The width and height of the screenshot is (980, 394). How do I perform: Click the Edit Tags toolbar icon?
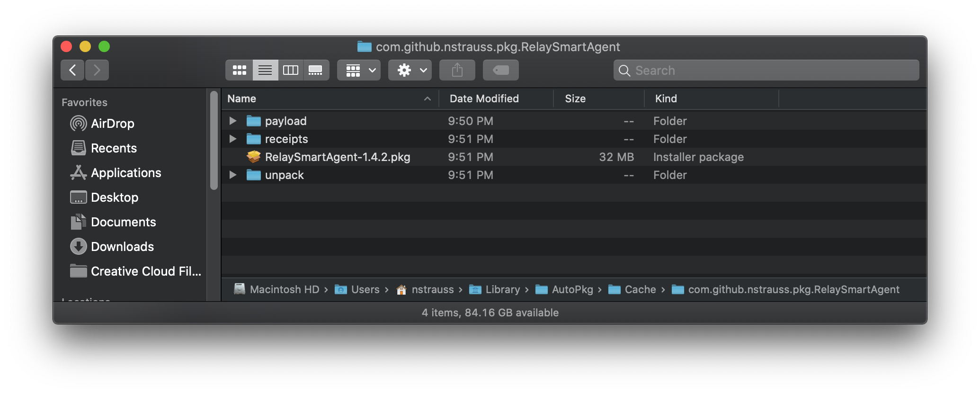tap(500, 71)
